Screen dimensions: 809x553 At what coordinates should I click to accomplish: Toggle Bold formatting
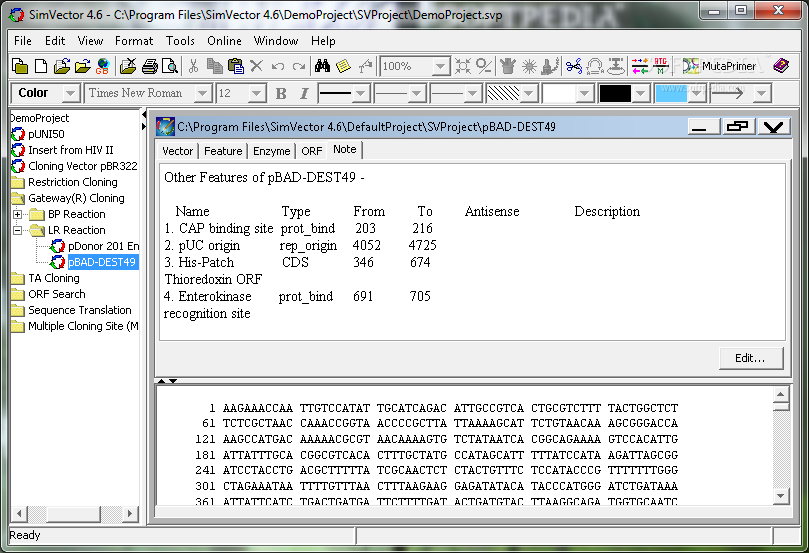click(x=281, y=93)
